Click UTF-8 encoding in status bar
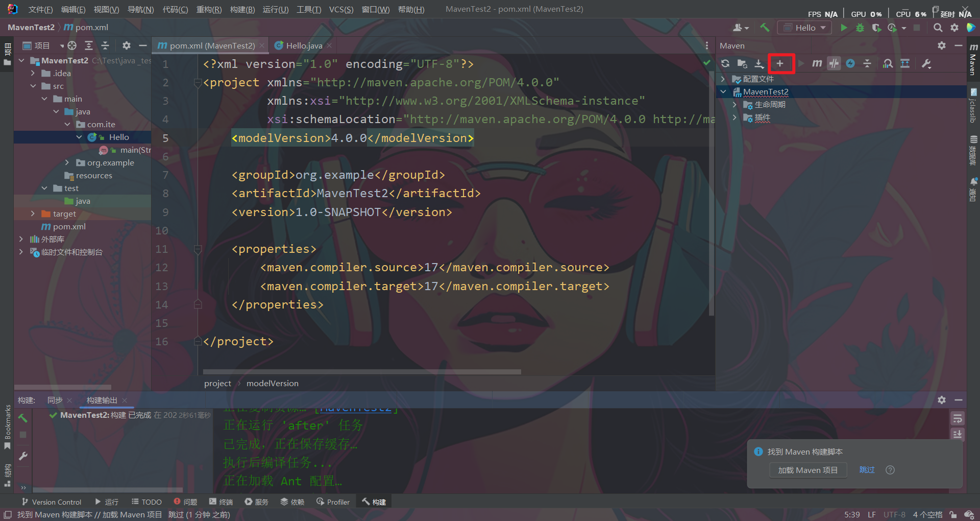The image size is (980, 521). point(894,514)
